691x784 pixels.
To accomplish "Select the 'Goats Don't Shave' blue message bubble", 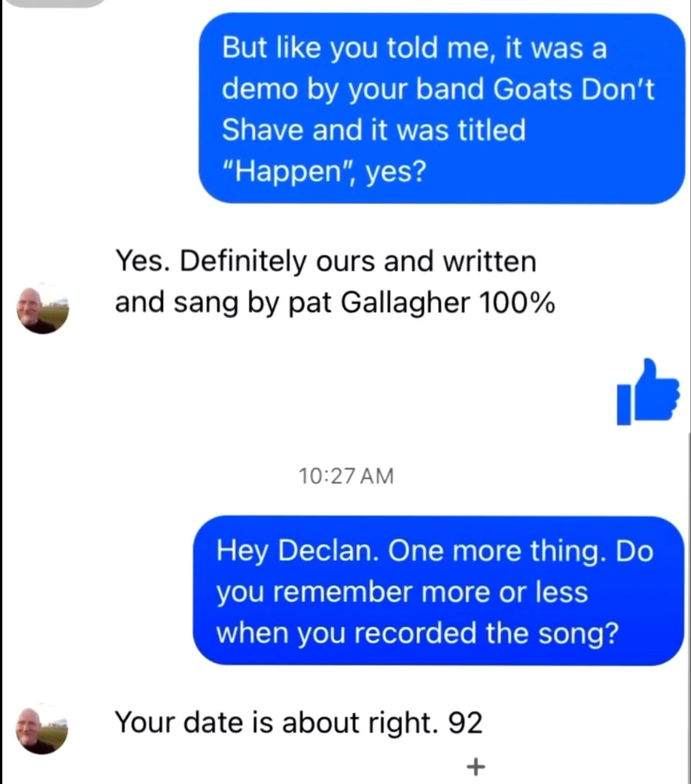I will (x=441, y=109).
